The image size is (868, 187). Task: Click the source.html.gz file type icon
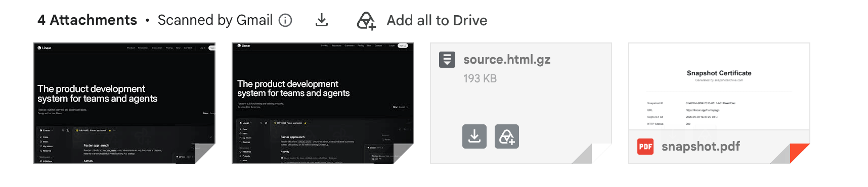tap(447, 60)
